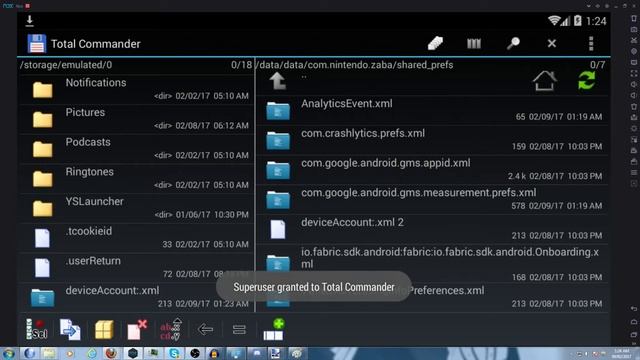Open Windows Explorer from the taskbar
The width and height of the screenshot is (640, 360).
point(49,353)
